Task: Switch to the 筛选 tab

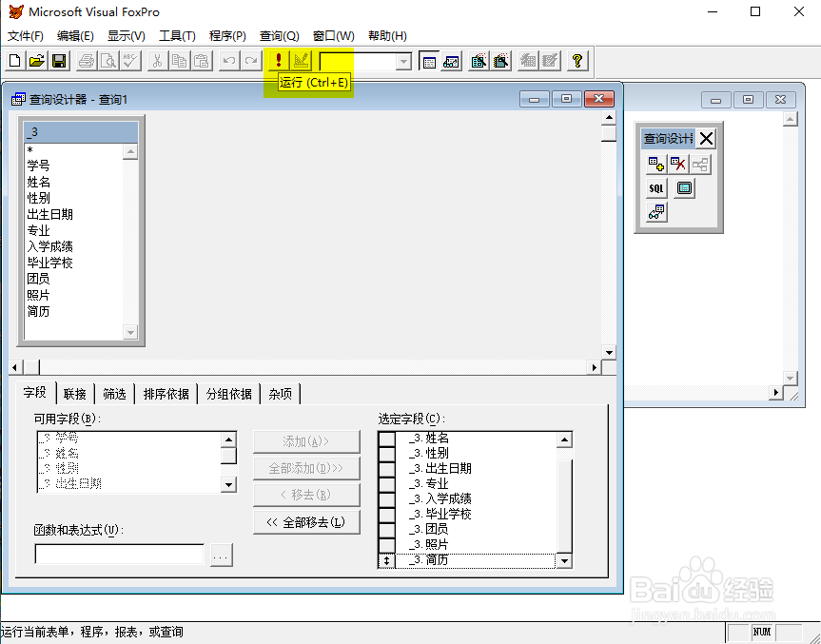Action: tap(114, 394)
